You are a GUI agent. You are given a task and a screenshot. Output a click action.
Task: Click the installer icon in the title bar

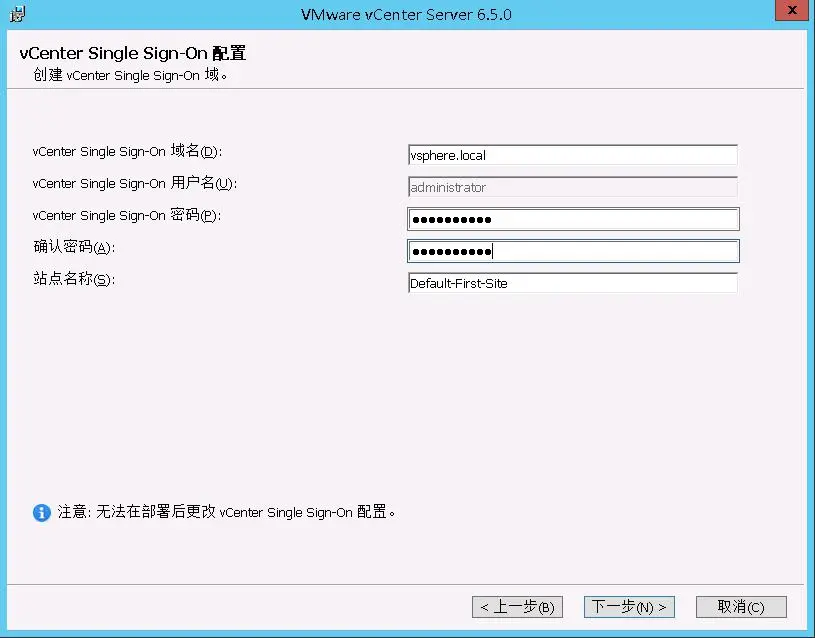point(18,14)
